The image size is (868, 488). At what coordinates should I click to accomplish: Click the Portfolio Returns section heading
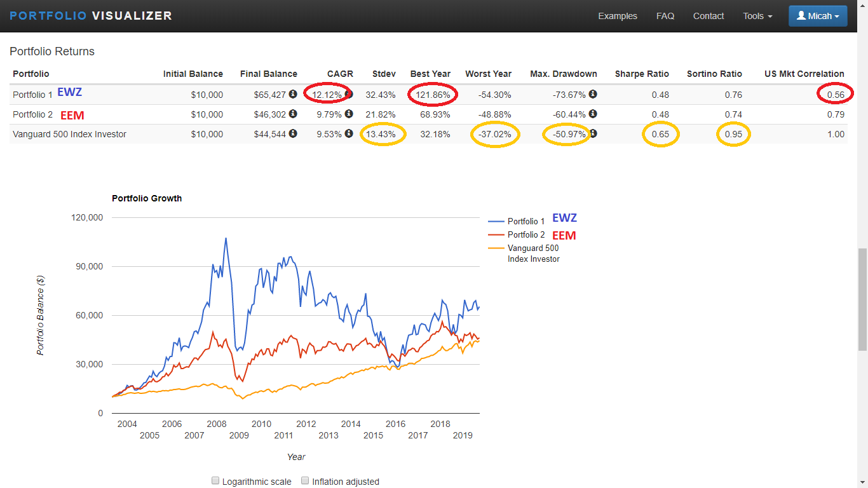tap(52, 51)
